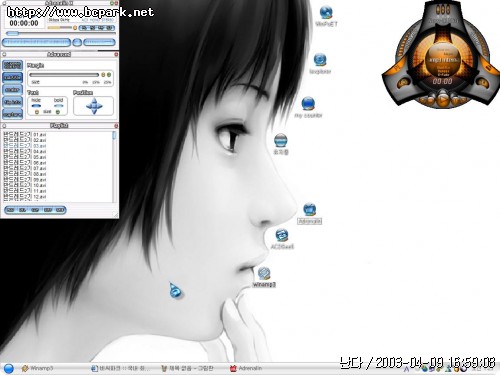Close the Advanced panel with its red button

(x=116, y=54)
